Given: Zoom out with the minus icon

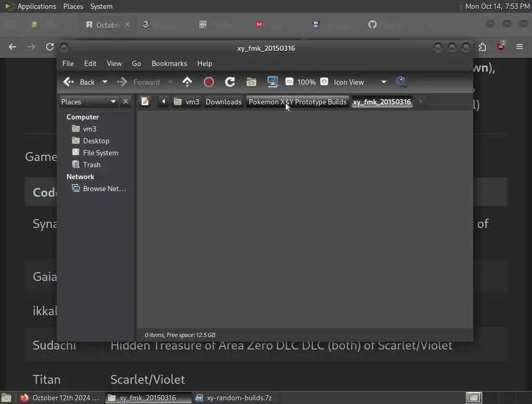Looking at the screenshot, I should point(289,82).
